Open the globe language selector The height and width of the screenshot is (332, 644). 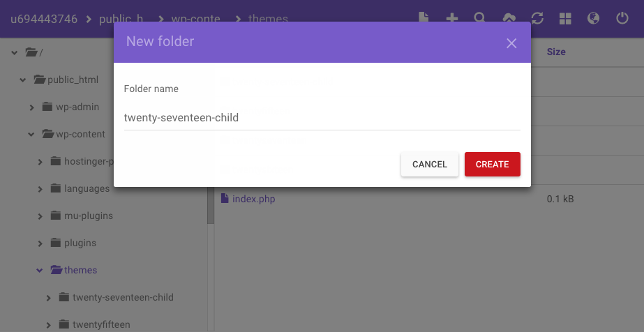[x=594, y=18]
